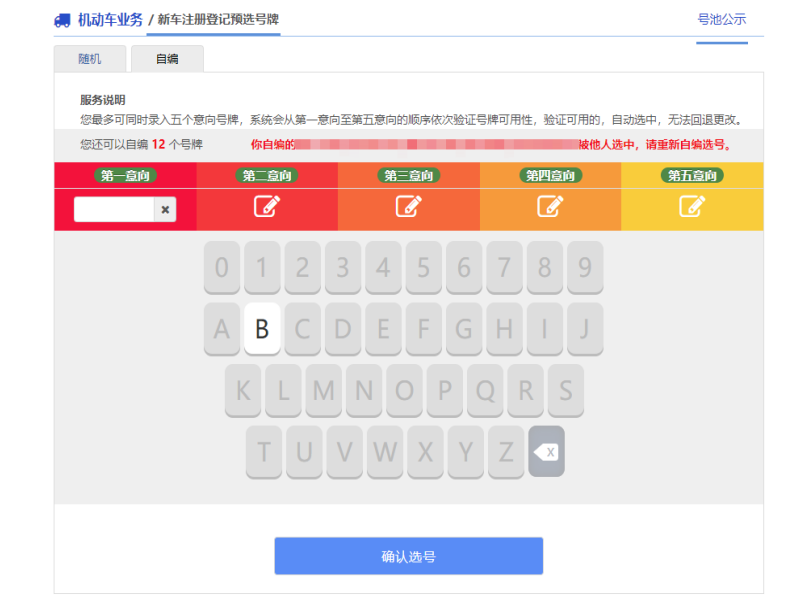Screen dimensions: 803x599
Task: Select the 第五意向 label
Action: [692, 176]
